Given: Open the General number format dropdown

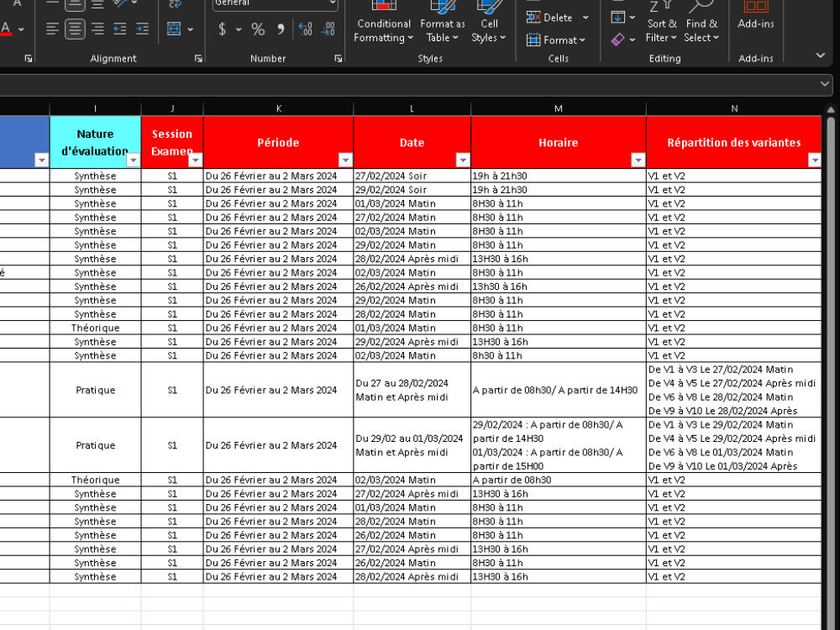Looking at the screenshot, I should 273,4.
